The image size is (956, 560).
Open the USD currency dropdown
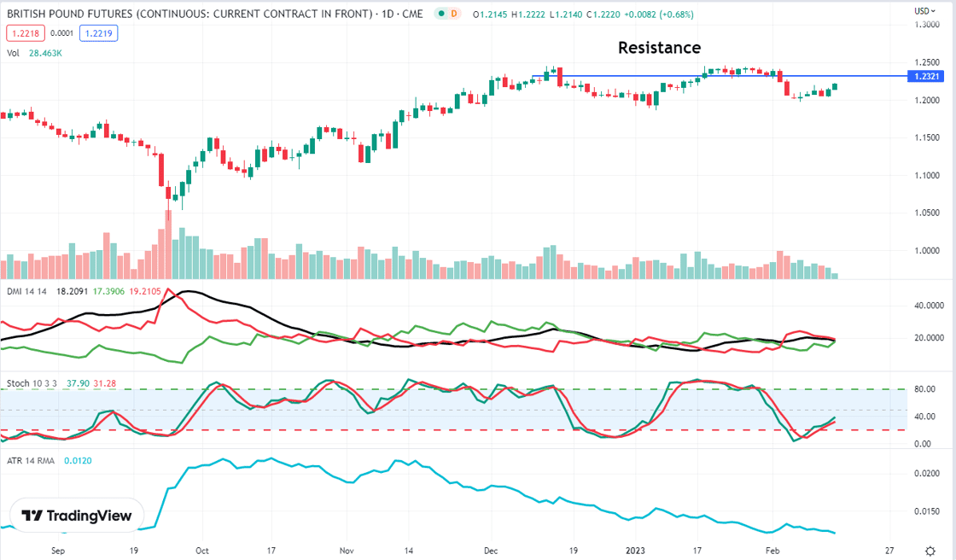pos(925,11)
